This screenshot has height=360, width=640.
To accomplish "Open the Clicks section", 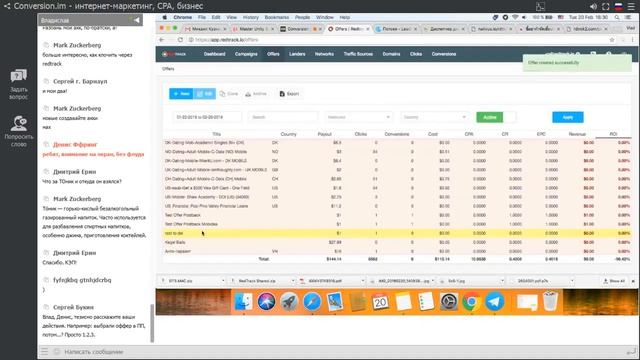I will pyautogui.click(x=416, y=54).
